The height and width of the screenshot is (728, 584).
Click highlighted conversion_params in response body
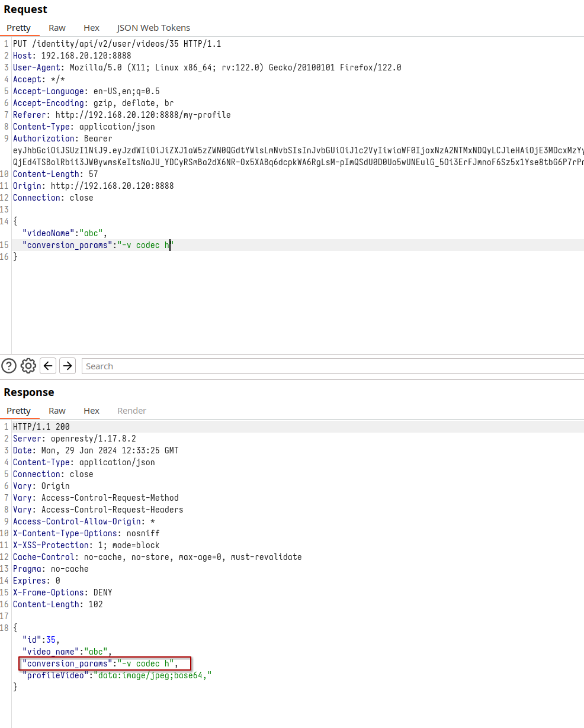pyautogui.click(x=104, y=663)
